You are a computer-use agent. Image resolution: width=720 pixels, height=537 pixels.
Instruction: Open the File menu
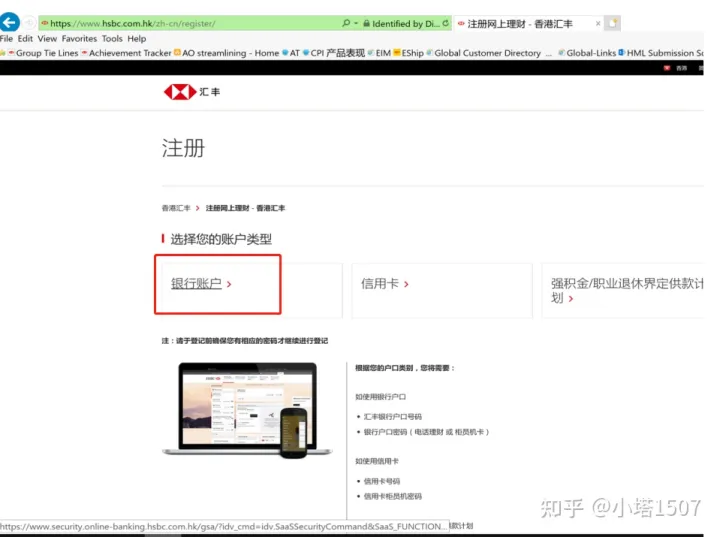[x=6, y=39]
